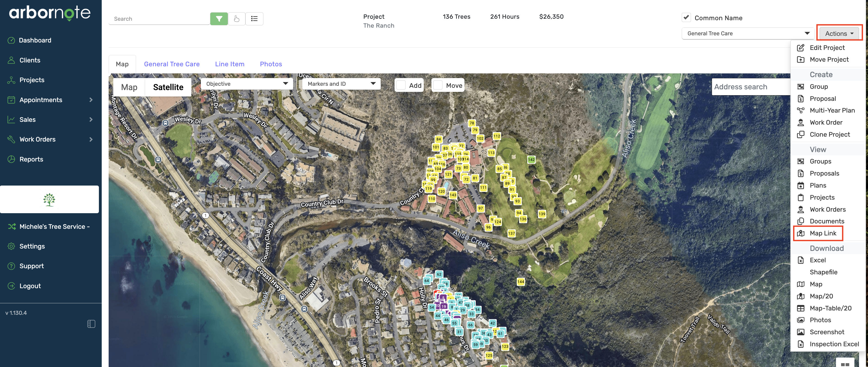This screenshot has width=868, height=367.
Task: Click the Edit Project pencil icon
Action: pos(801,47)
